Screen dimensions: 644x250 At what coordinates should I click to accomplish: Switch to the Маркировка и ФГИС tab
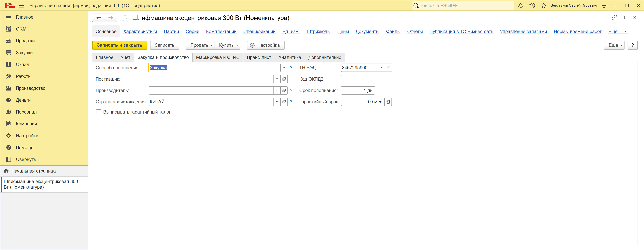218,57
